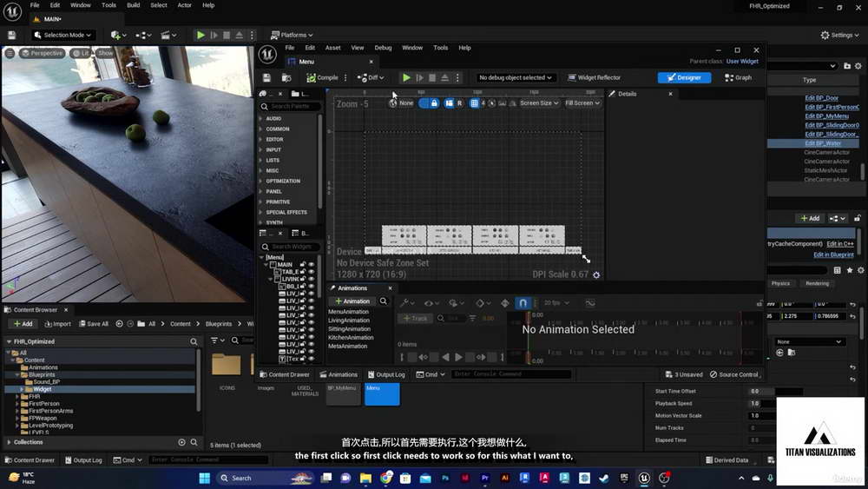Click the sequencer play forward button
Image resolution: width=868 pixels, height=489 pixels.
tap(458, 357)
